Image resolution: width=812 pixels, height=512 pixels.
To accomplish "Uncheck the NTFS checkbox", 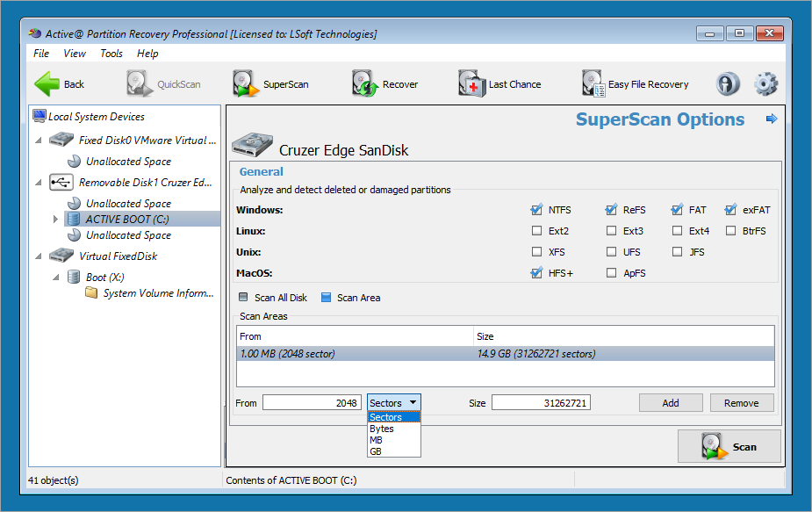I will click(x=536, y=210).
